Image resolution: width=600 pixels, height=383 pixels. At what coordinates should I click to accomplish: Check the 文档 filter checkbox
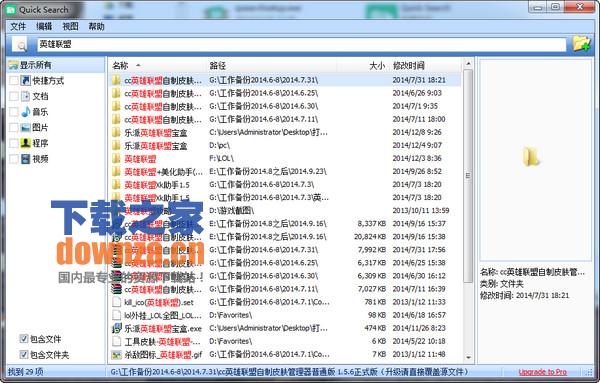(x=14, y=96)
